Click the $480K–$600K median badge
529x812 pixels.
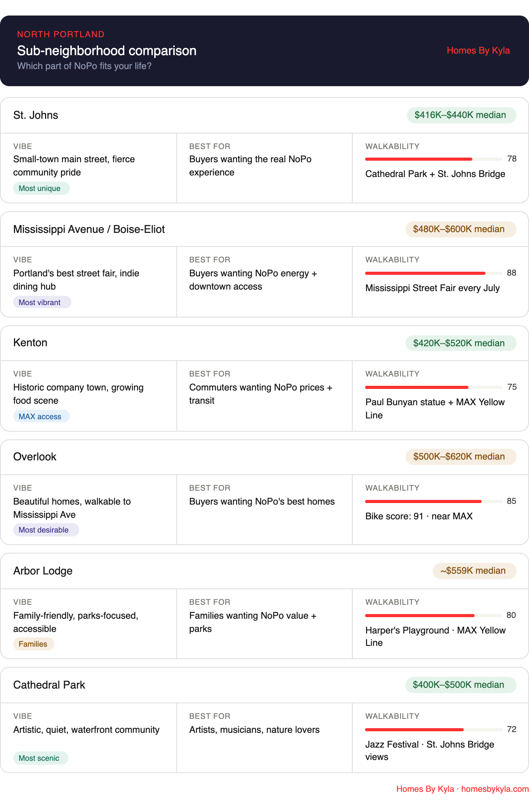coord(461,229)
